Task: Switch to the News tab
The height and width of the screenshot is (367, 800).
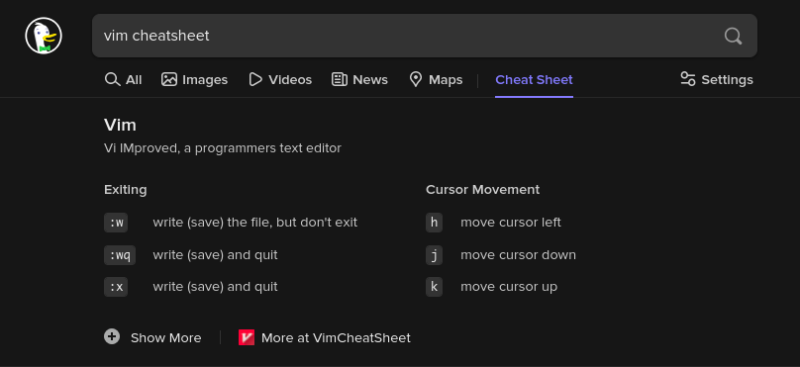Action: [x=360, y=80]
